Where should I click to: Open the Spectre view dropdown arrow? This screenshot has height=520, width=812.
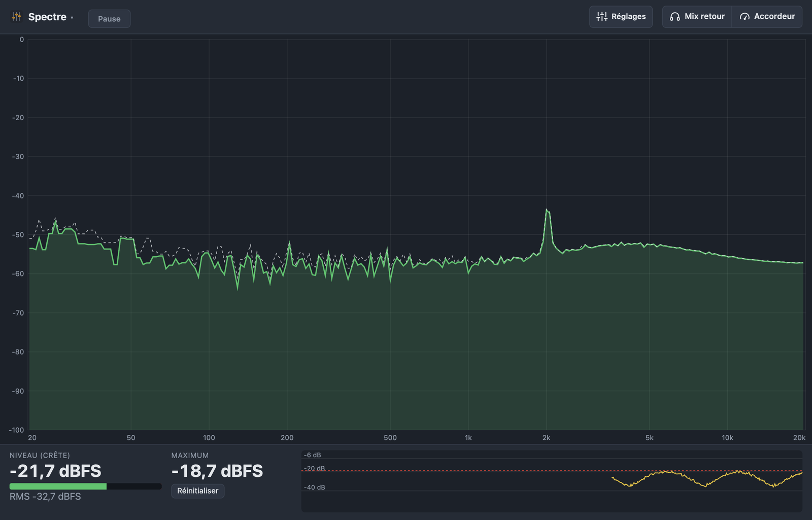click(72, 18)
